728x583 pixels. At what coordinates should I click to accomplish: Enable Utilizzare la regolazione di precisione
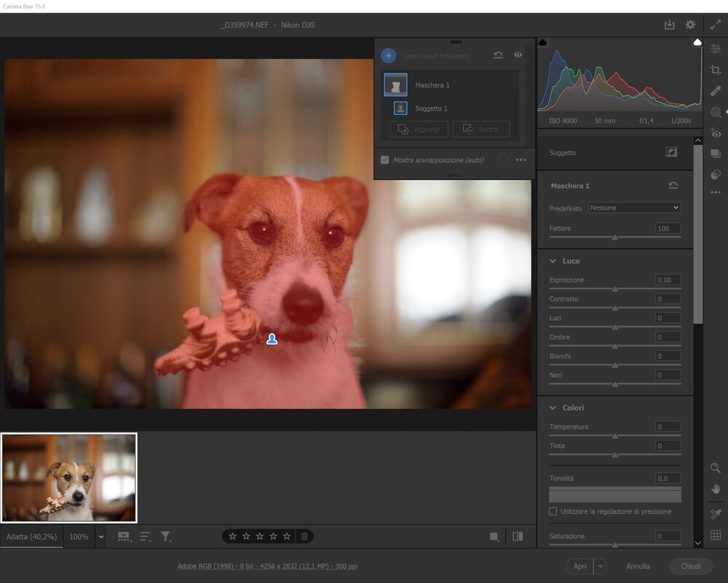[x=553, y=512]
